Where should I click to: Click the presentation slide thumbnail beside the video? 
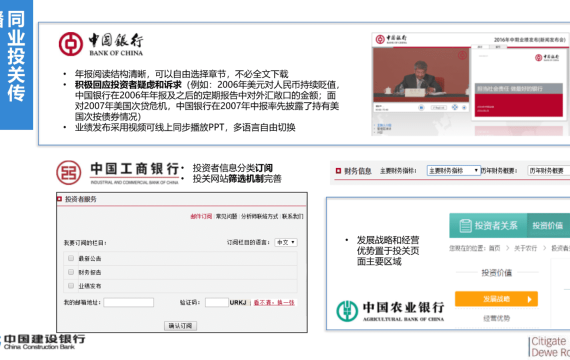tap(519, 84)
